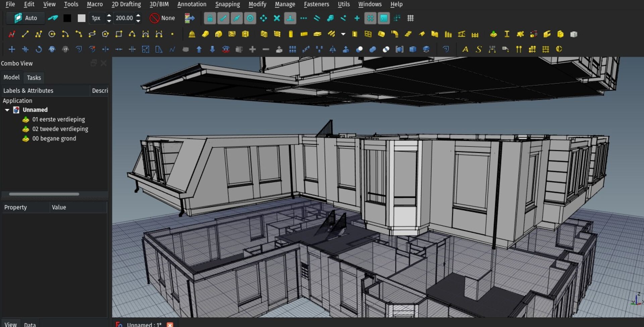Click the Curtain Wall tool icon

point(277,34)
